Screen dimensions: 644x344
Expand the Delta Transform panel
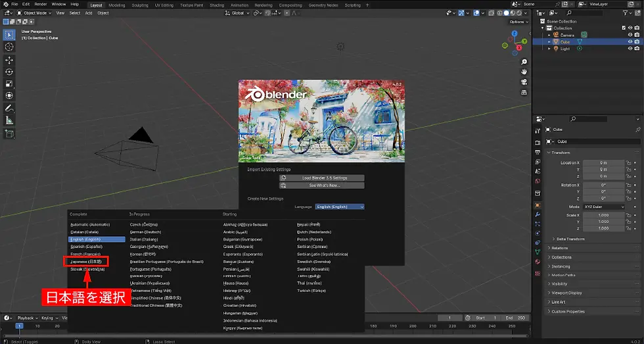click(571, 239)
